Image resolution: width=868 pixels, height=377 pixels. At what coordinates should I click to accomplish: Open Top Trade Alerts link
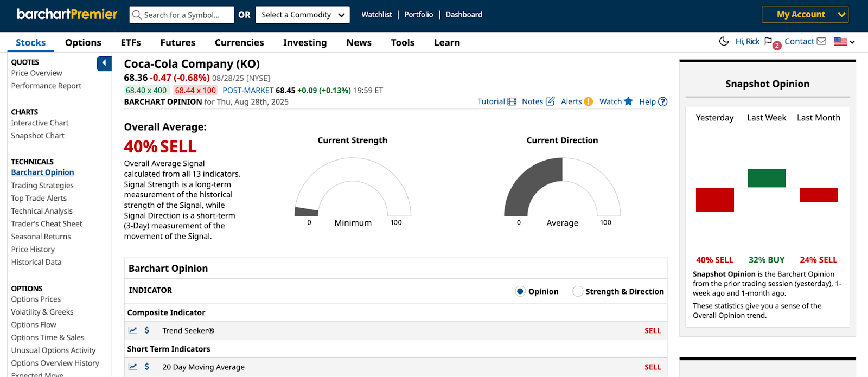click(39, 198)
